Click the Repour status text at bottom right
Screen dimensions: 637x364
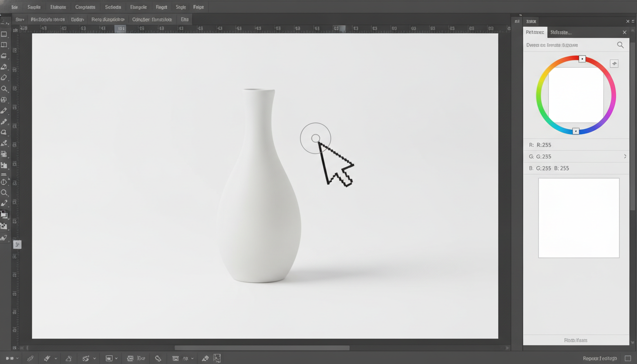600,359
